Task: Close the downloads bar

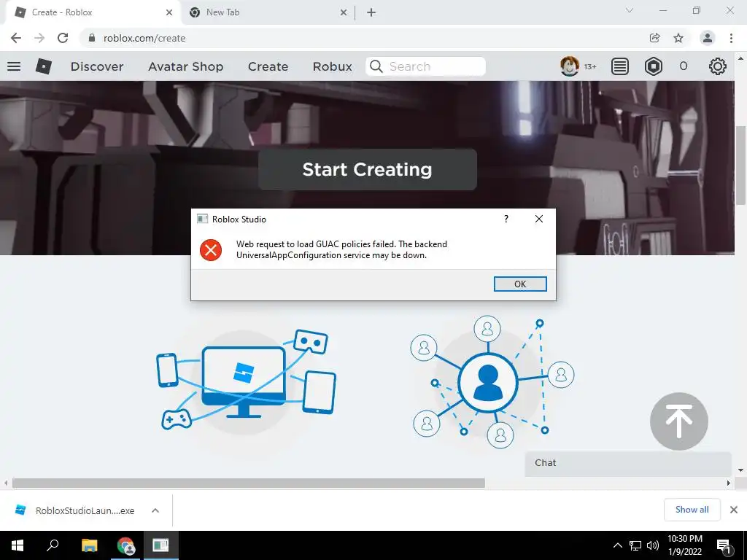Action: point(734,510)
